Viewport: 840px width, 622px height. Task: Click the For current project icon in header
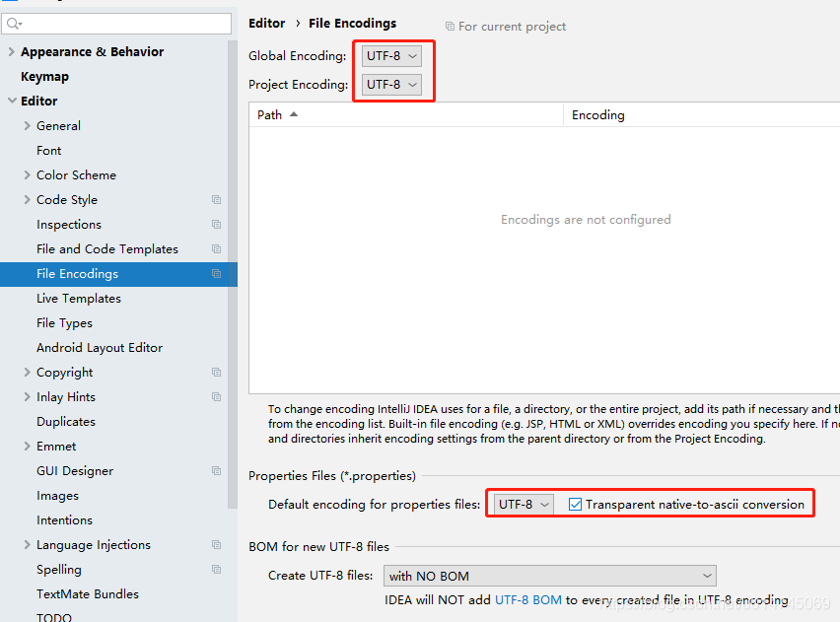point(450,27)
